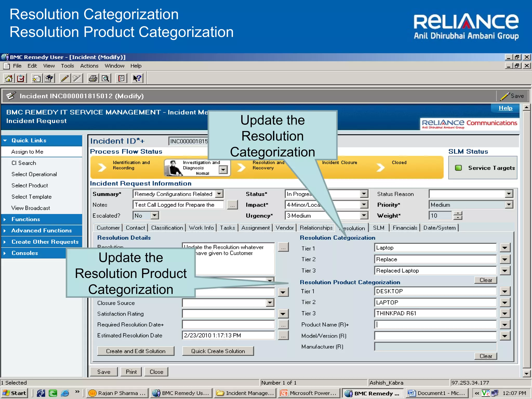Click the Model/Version (R) input field
Screen dimensions: 532x399
pyautogui.click(x=435, y=336)
